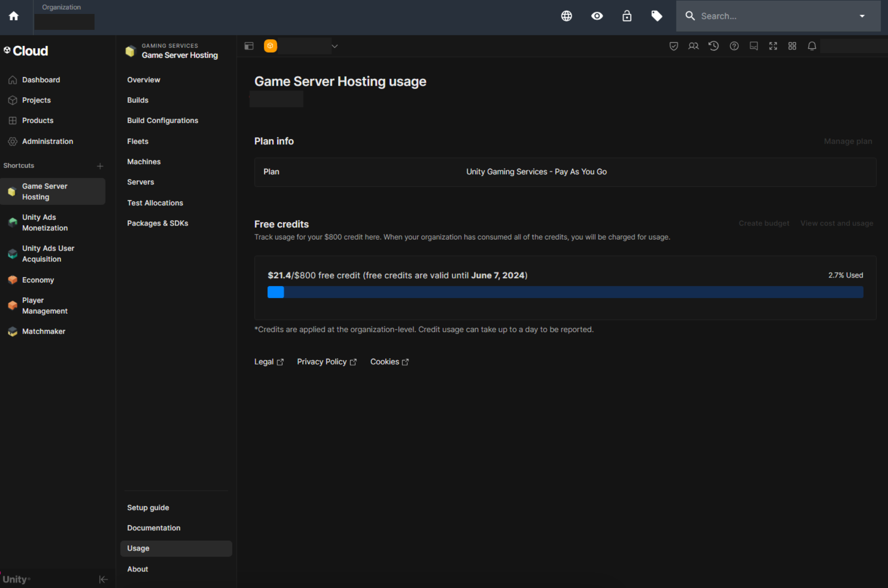
Task: Click the free credit usage progress bar
Action: (565, 292)
